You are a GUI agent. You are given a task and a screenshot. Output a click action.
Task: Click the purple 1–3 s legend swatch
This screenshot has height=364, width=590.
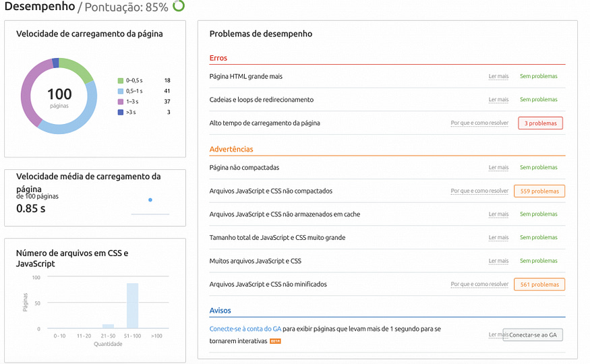pyautogui.click(x=121, y=102)
